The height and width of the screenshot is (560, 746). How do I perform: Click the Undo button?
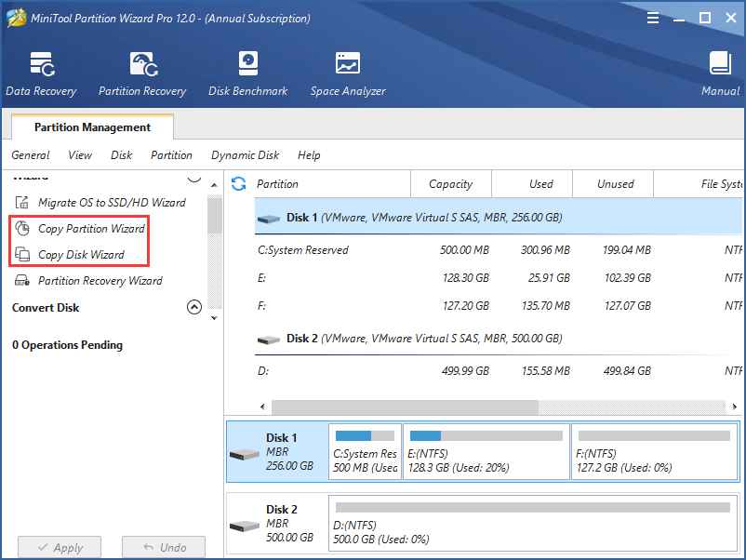click(x=164, y=547)
